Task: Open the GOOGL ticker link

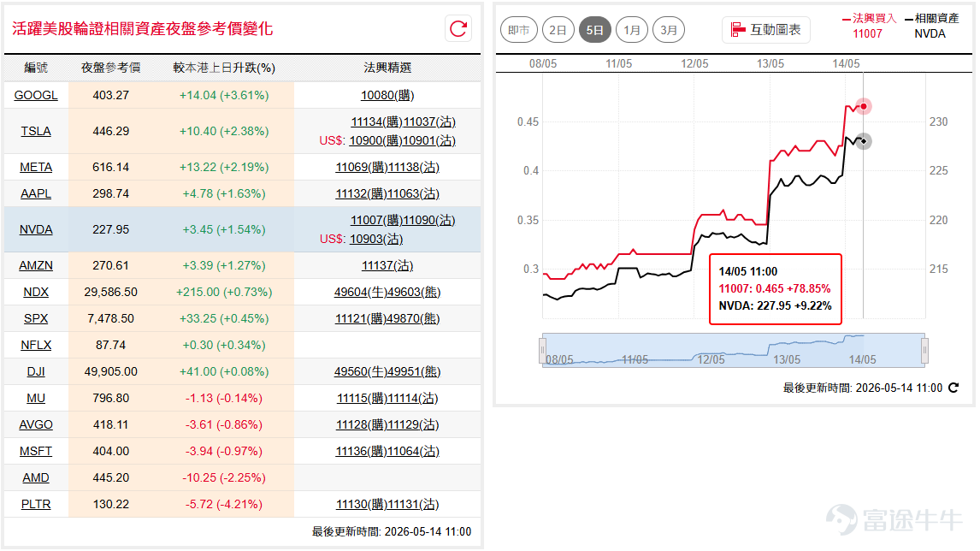Action: click(x=36, y=95)
